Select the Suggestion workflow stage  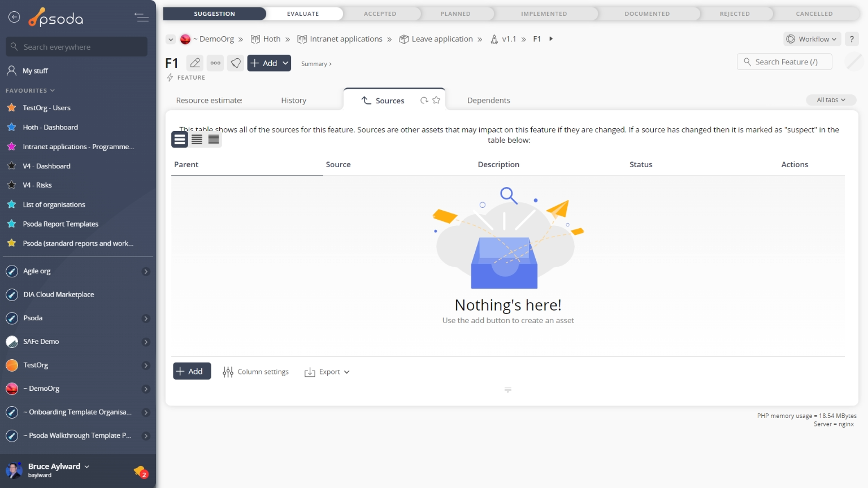point(215,14)
